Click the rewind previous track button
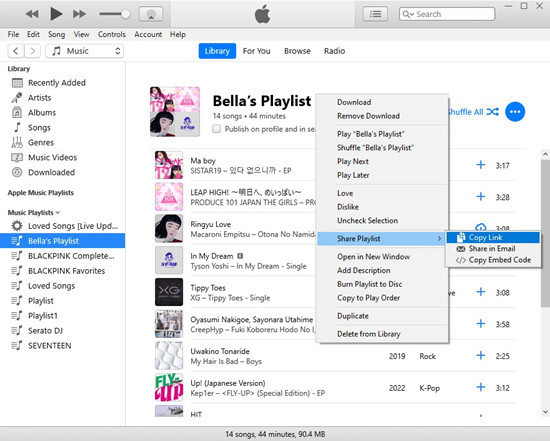Viewport: 550px width, 441px height. point(32,14)
